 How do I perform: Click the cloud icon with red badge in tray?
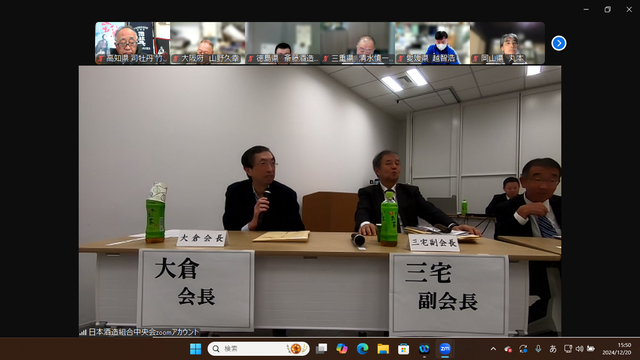click(508, 349)
